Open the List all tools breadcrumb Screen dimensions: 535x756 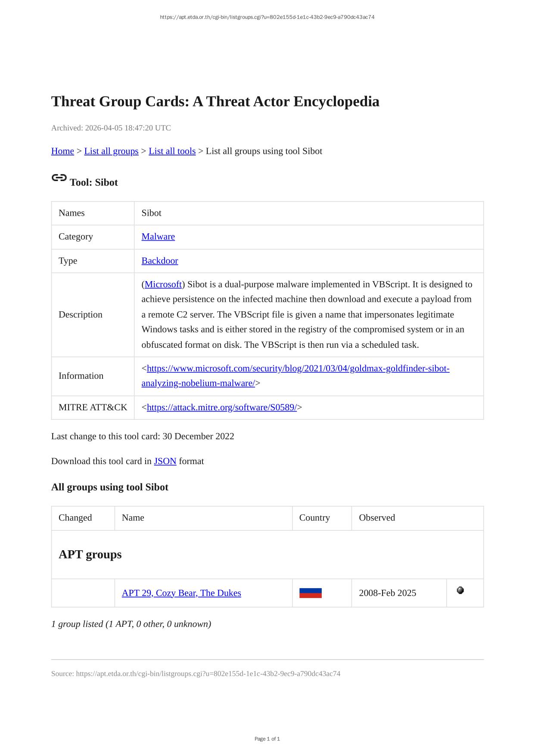tap(172, 151)
